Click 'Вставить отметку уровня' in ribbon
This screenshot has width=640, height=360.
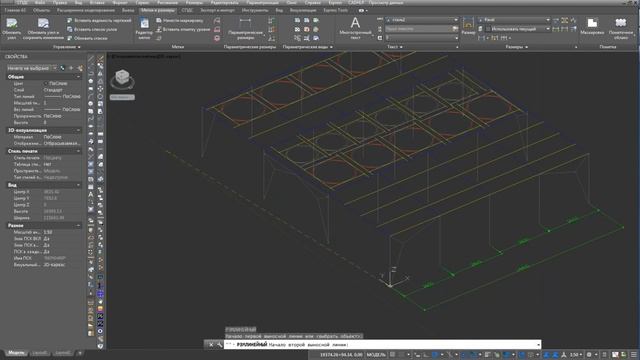click(184, 29)
